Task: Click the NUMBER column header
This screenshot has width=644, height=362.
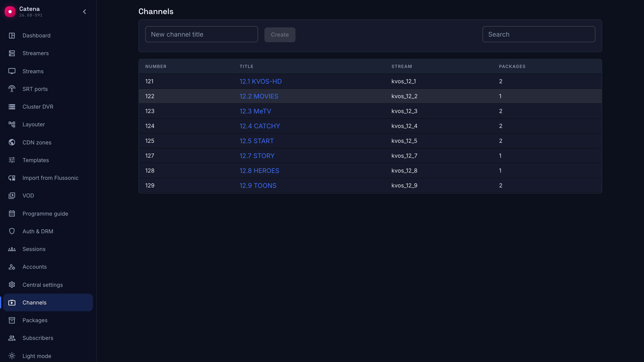Action: (x=156, y=66)
